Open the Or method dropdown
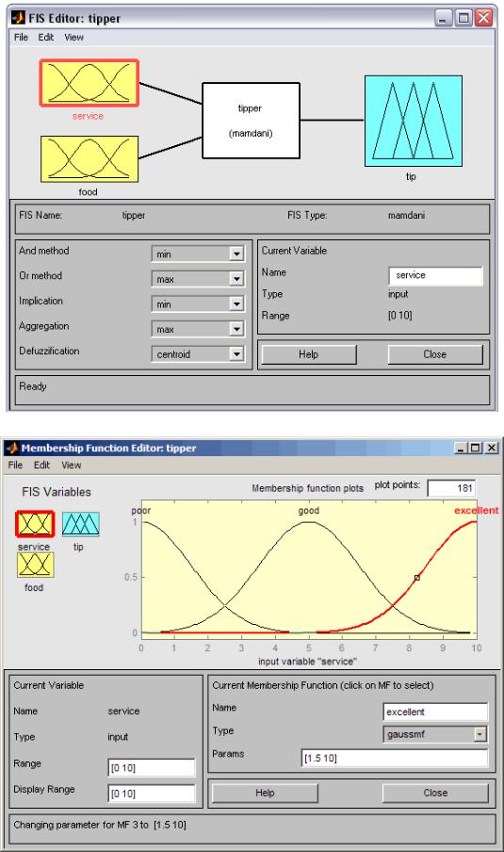The image size is (504, 852). (x=198, y=279)
